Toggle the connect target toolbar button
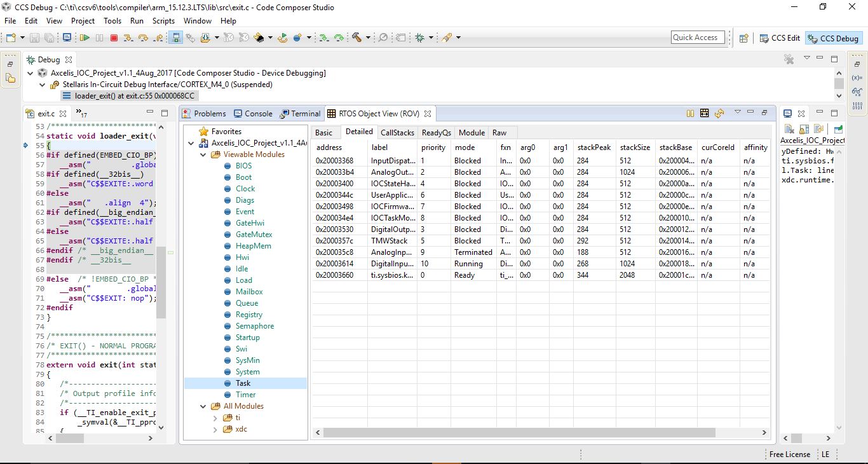This screenshot has width=868, height=464. point(176,38)
